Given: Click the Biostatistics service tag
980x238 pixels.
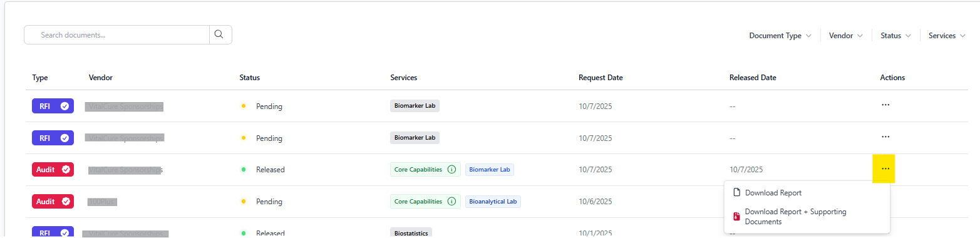Looking at the screenshot, I should [411, 233].
